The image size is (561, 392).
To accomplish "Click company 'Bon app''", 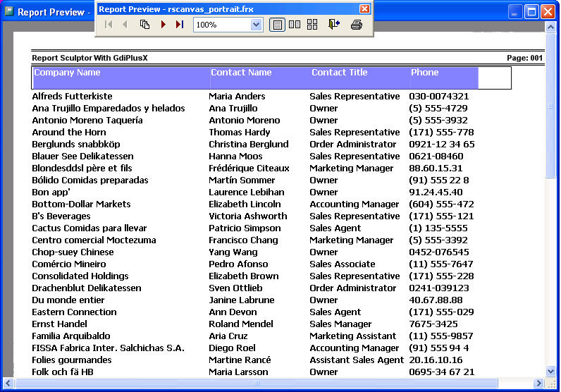I will tap(51, 192).
